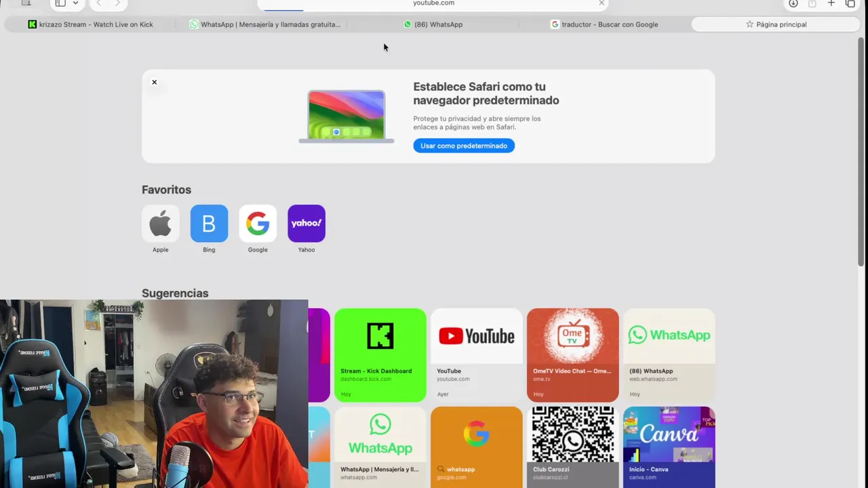
Task: Open Stream - Kick Dashboard suggestion
Action: point(380,355)
